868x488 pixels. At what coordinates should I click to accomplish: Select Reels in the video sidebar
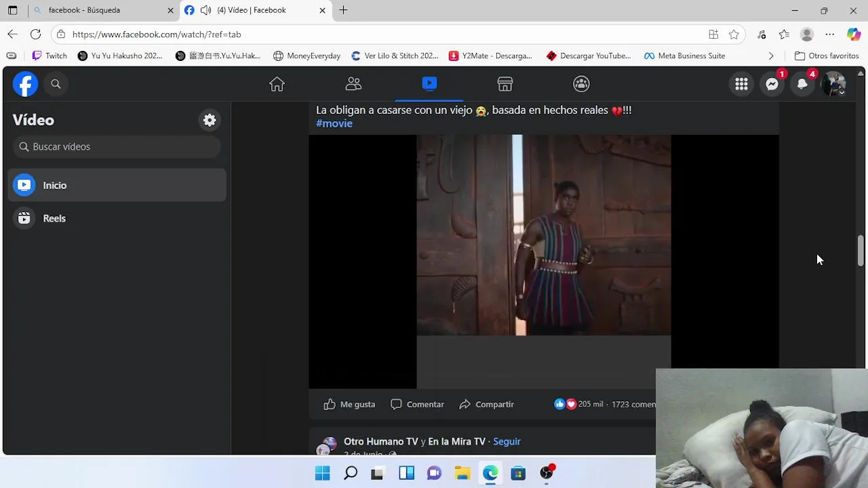pos(117,218)
